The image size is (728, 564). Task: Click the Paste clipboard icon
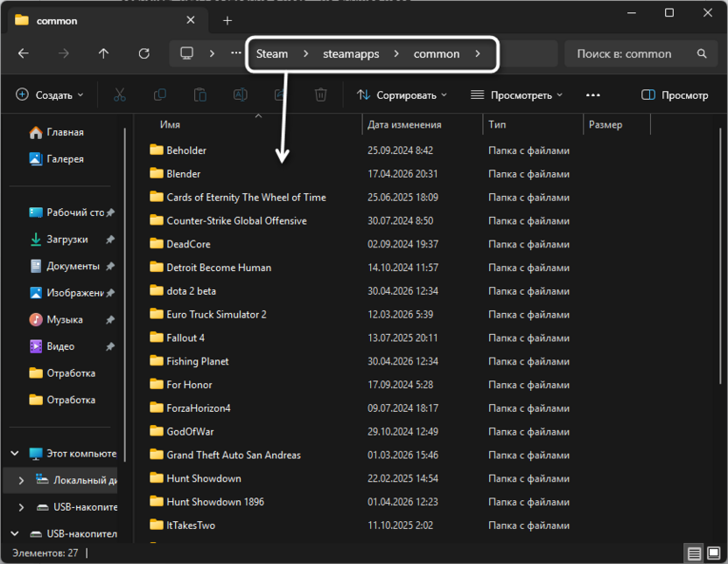200,95
